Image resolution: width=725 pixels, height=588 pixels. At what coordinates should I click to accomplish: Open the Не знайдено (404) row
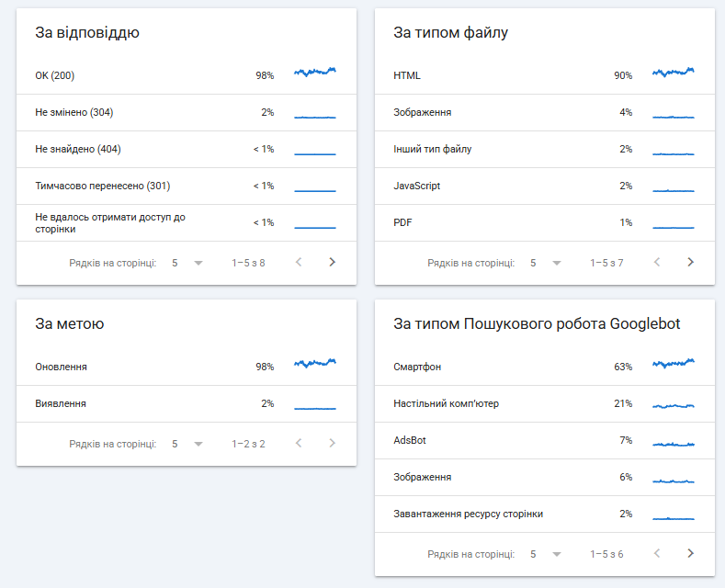tap(187, 150)
